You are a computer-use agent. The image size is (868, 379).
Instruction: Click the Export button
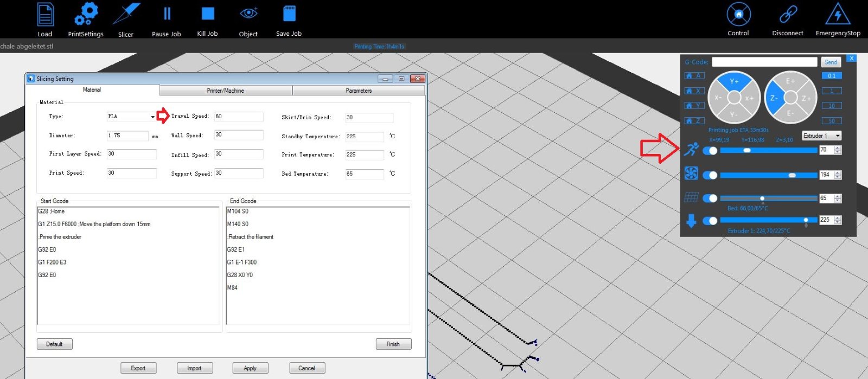(x=138, y=368)
